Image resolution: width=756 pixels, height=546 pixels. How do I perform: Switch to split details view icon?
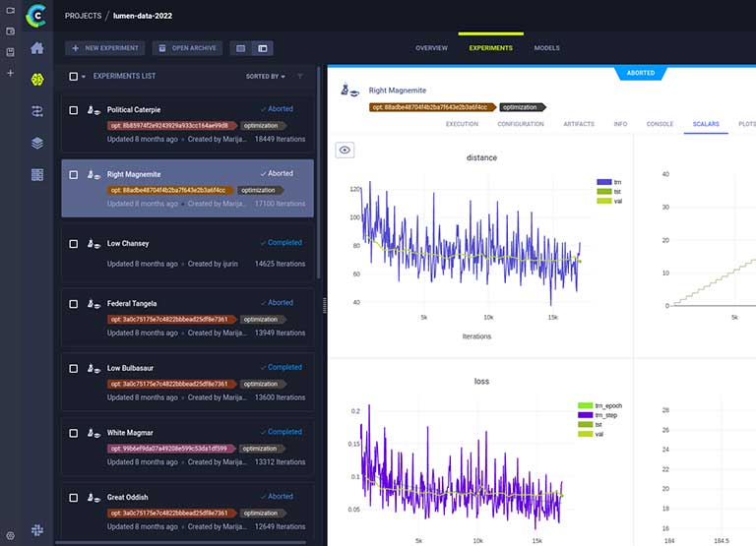pyautogui.click(x=262, y=48)
